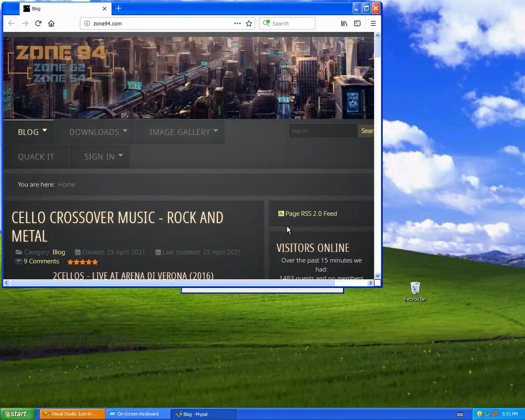Click the VISITORS ONLINE heading
The image size is (525, 420).
[313, 248]
